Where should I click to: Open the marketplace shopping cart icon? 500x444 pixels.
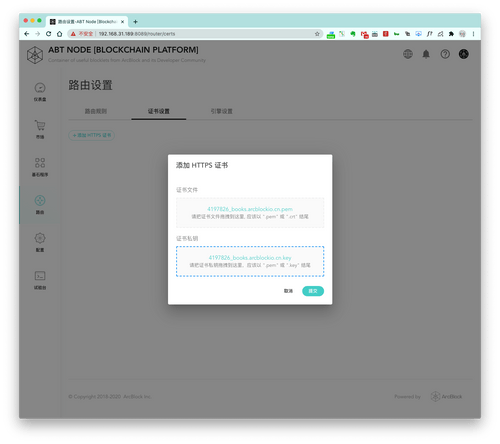tap(40, 125)
